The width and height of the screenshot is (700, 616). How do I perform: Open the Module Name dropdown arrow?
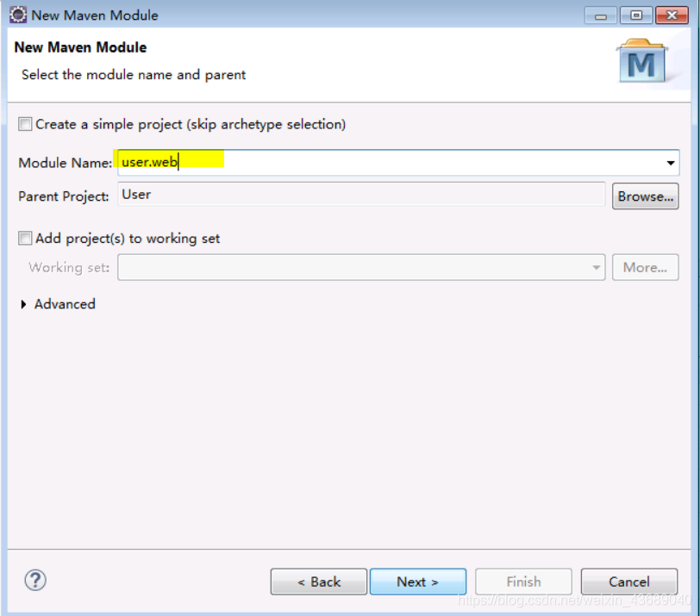670,163
